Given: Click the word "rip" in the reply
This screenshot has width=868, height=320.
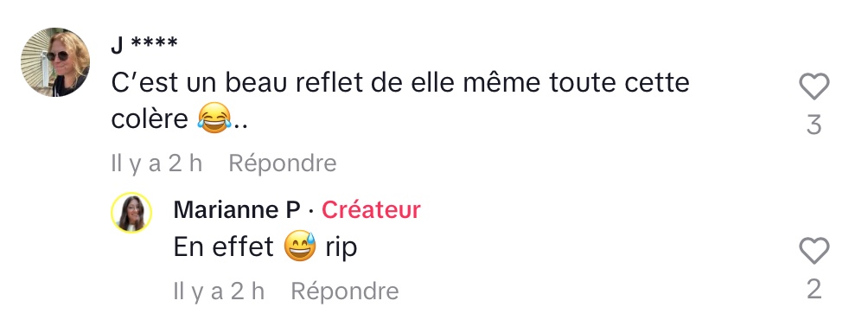Looking at the screenshot, I should click(x=341, y=248).
